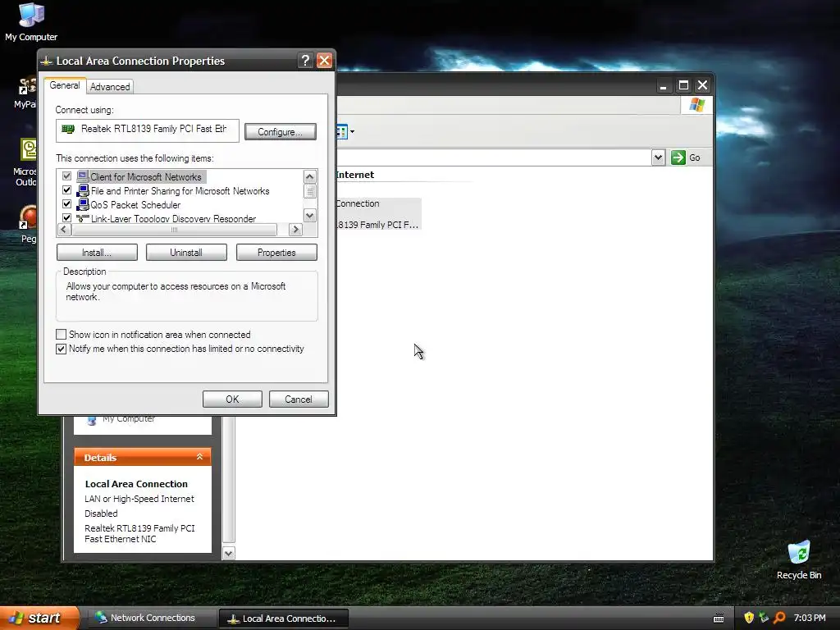Open My Computer desktop icon
840x630 pixels.
pyautogui.click(x=31, y=21)
